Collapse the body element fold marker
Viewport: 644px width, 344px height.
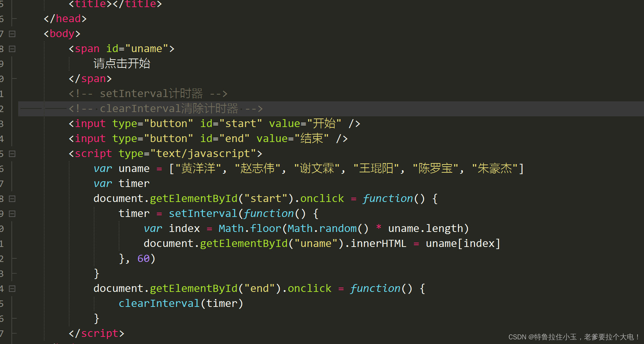pos(12,33)
